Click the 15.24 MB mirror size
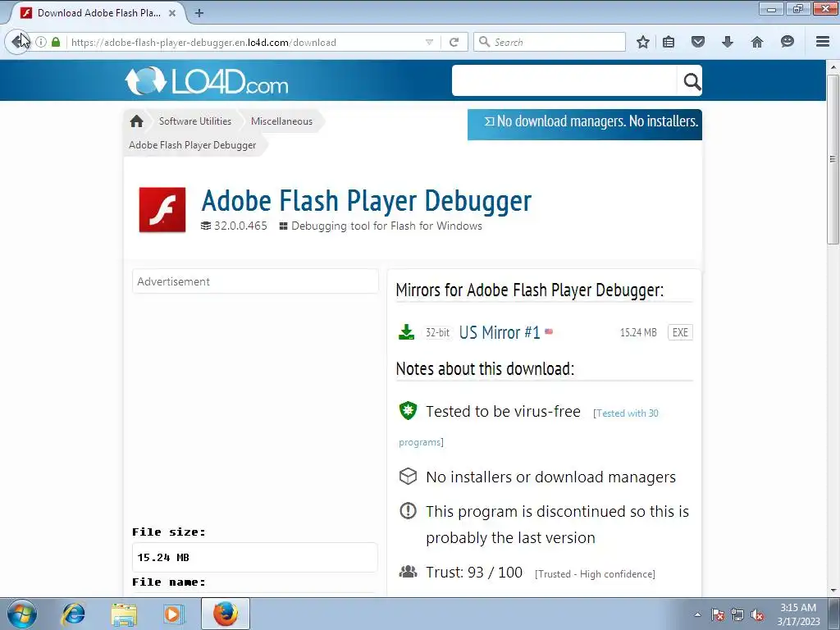The width and height of the screenshot is (840, 630). click(x=638, y=332)
